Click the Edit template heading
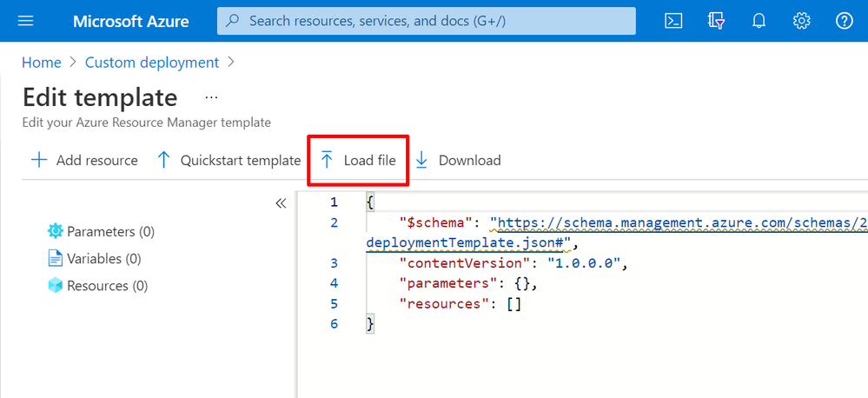 [100, 97]
